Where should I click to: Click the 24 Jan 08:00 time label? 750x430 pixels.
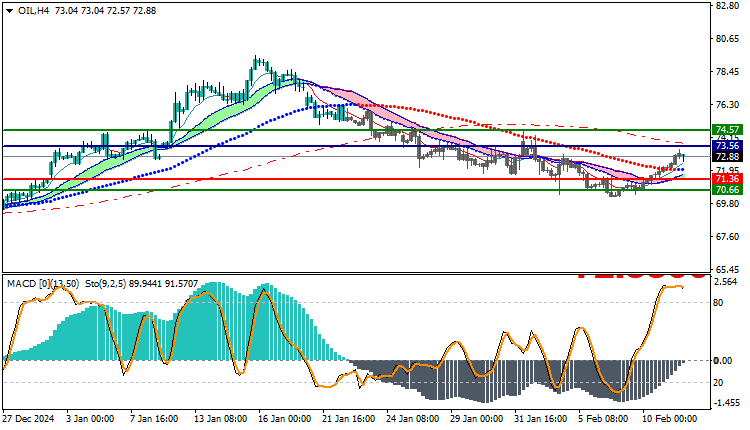(413, 419)
